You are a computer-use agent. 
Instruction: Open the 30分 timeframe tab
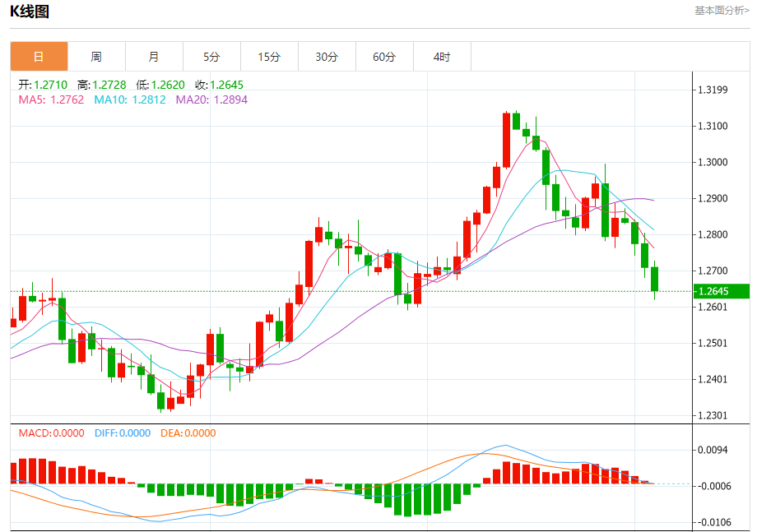[327, 57]
